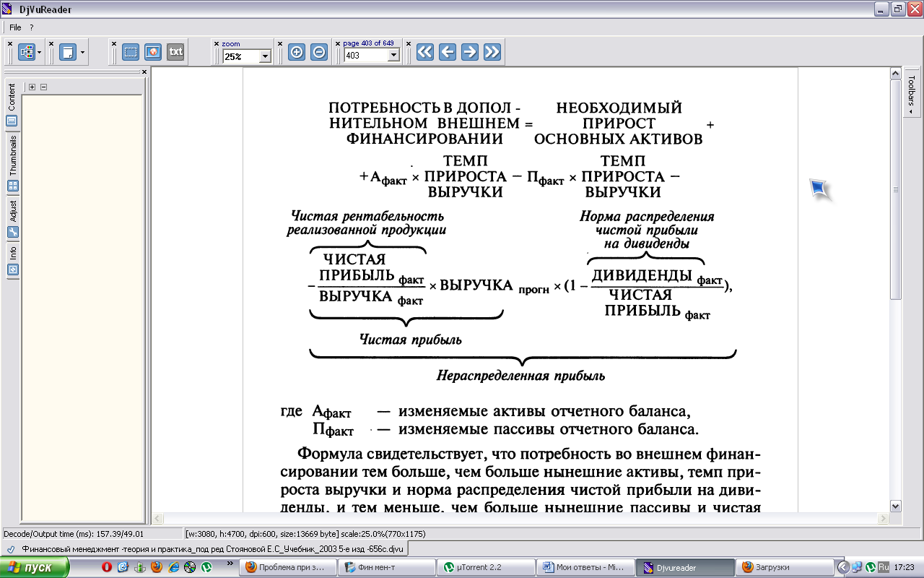
Task: Click the zoom out minus icon
Action: 319,52
